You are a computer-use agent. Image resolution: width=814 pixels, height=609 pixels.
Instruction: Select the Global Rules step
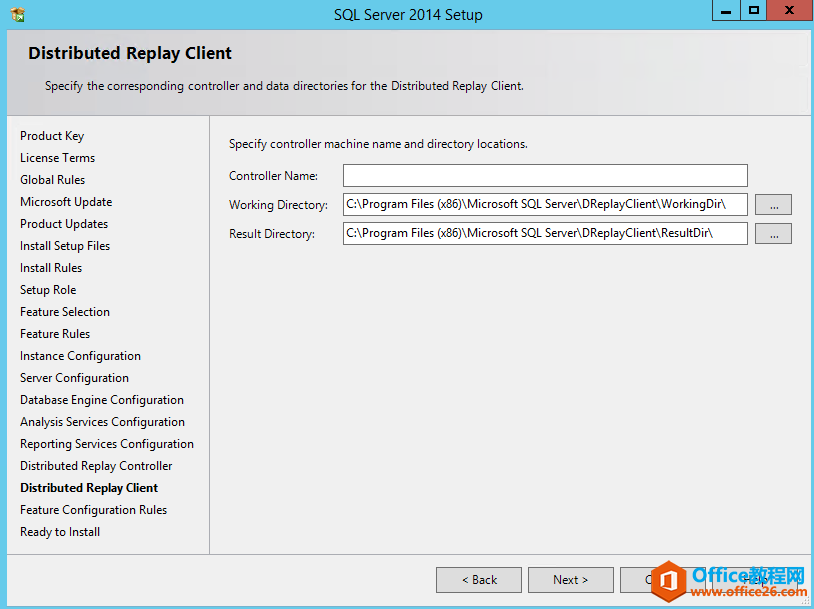(52, 180)
